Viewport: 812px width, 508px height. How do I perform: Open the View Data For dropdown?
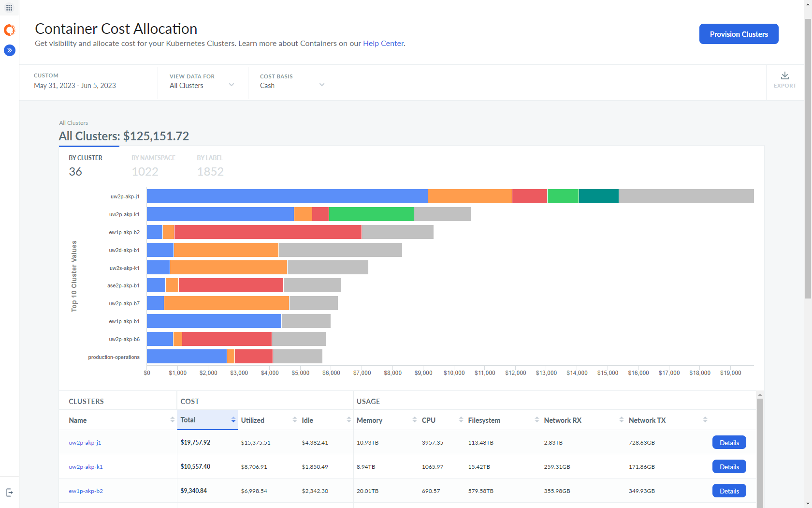coord(203,83)
